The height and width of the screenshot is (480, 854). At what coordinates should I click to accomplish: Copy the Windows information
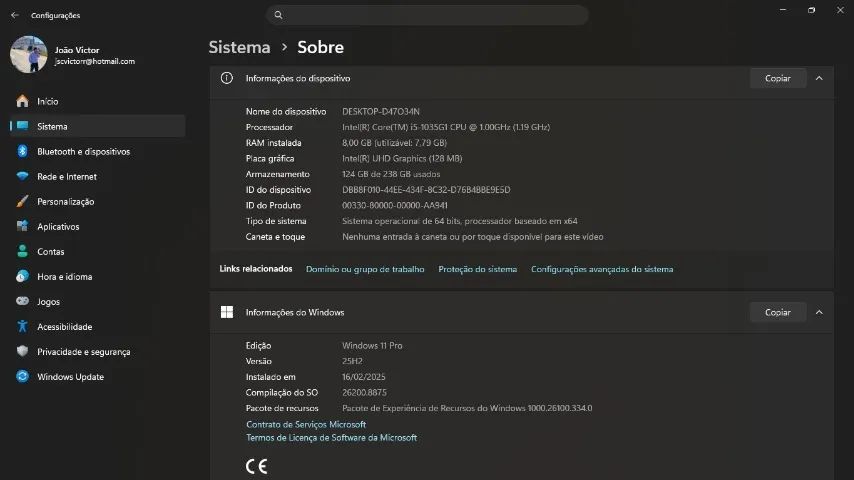point(777,312)
